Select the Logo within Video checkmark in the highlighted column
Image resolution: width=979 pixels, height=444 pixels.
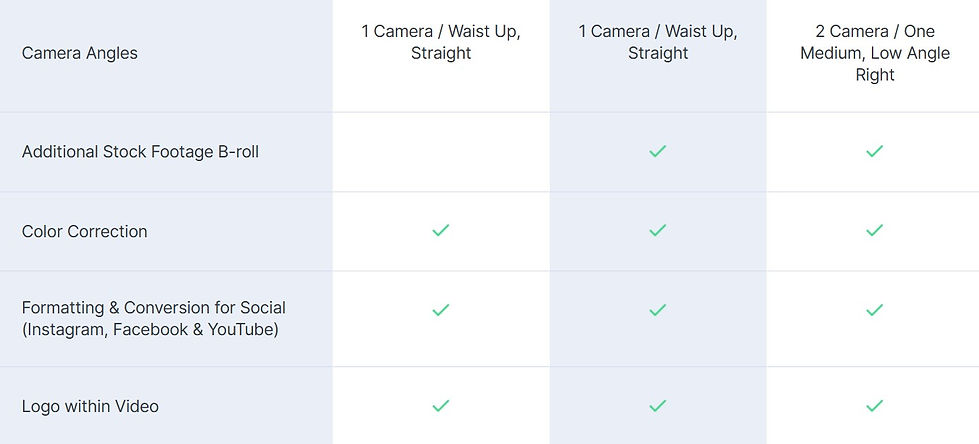coord(657,405)
